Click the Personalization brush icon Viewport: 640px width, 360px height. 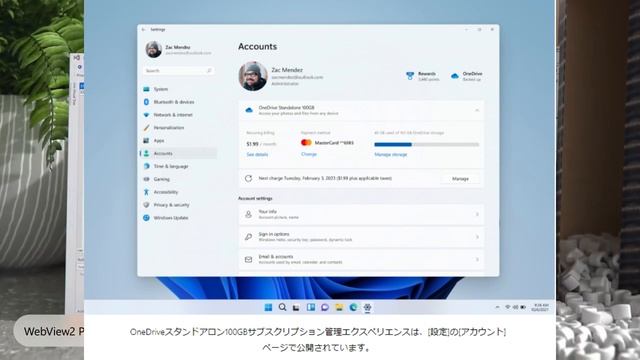pyautogui.click(x=146, y=128)
